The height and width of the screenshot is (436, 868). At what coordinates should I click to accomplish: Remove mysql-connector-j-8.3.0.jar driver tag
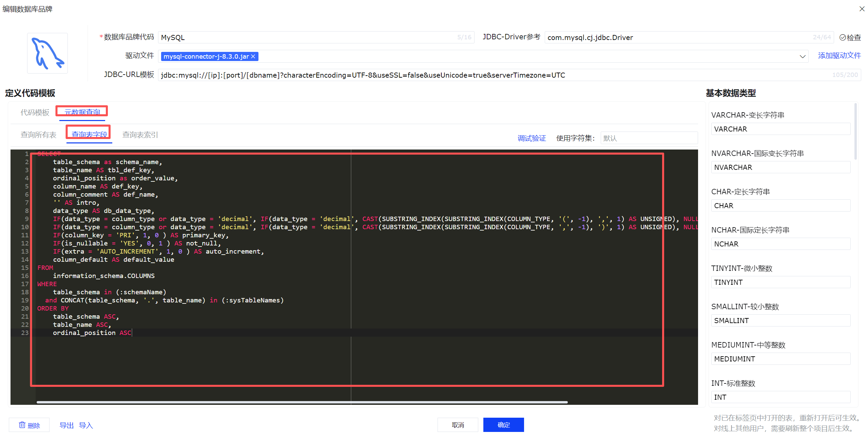253,57
